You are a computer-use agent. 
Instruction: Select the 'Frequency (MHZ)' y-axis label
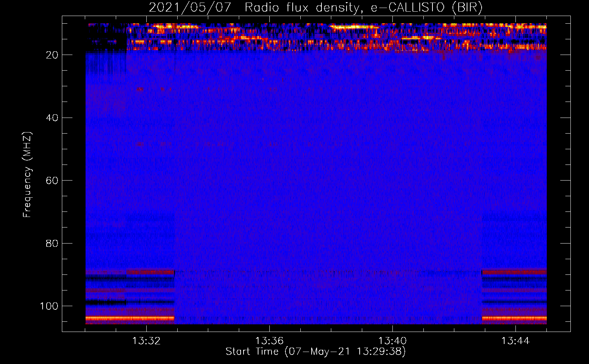point(27,175)
